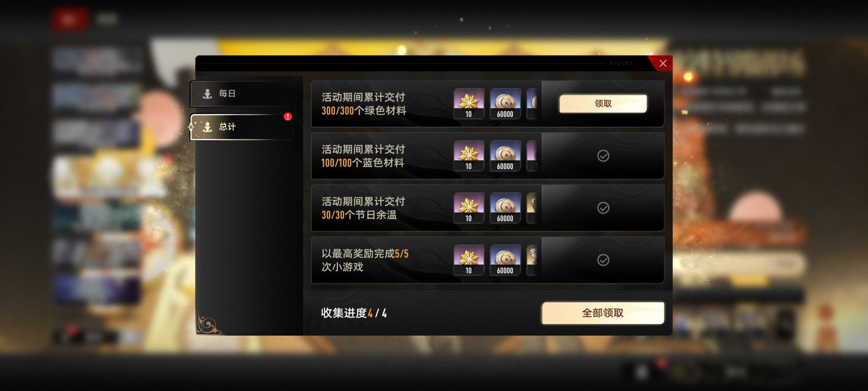
Task: Click claimed checkmark for 节日余温 task
Action: coord(603,208)
